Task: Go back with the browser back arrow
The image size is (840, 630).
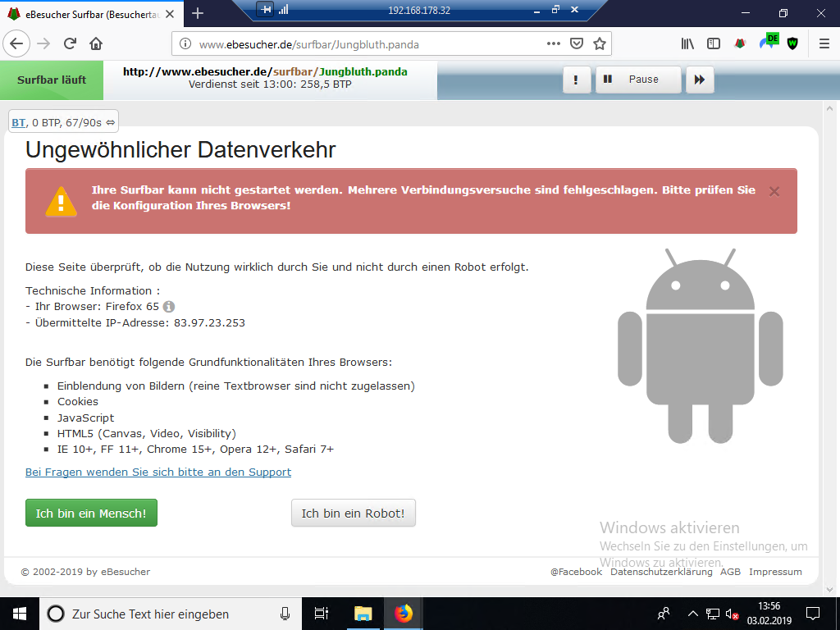Action: [16, 44]
